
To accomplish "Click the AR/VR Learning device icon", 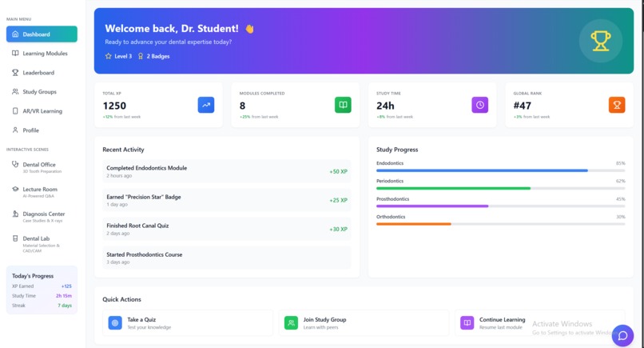I will pyautogui.click(x=15, y=110).
